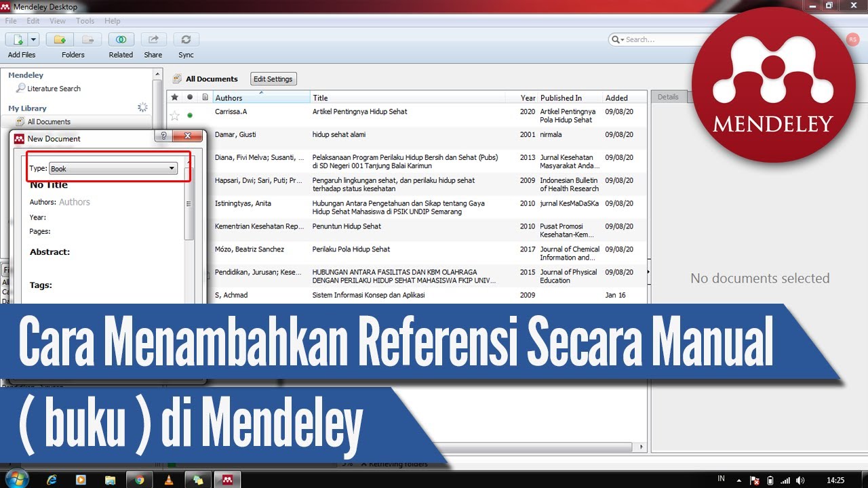Show hidden tray icons arrow
The height and width of the screenshot is (488, 868).
tap(740, 480)
